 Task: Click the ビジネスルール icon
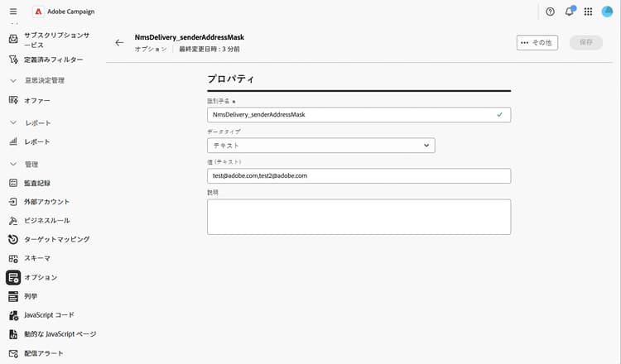point(13,220)
